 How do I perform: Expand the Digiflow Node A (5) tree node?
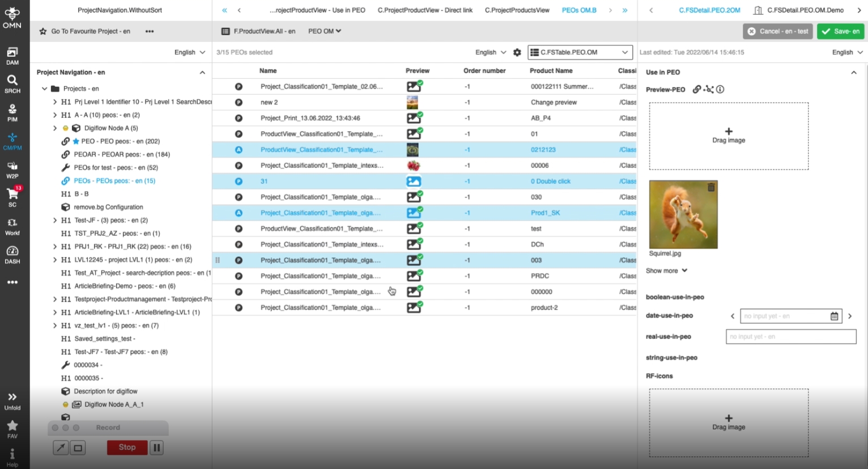tap(55, 128)
